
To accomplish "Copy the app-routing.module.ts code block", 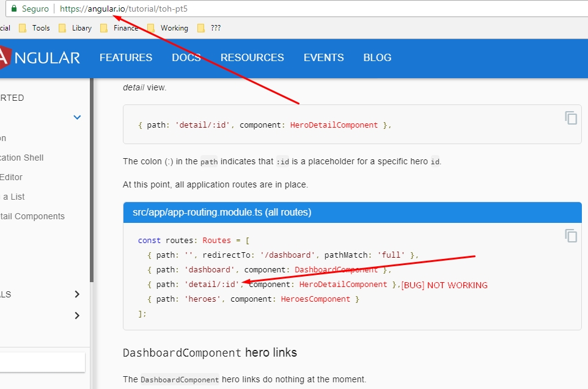I will pos(571,235).
